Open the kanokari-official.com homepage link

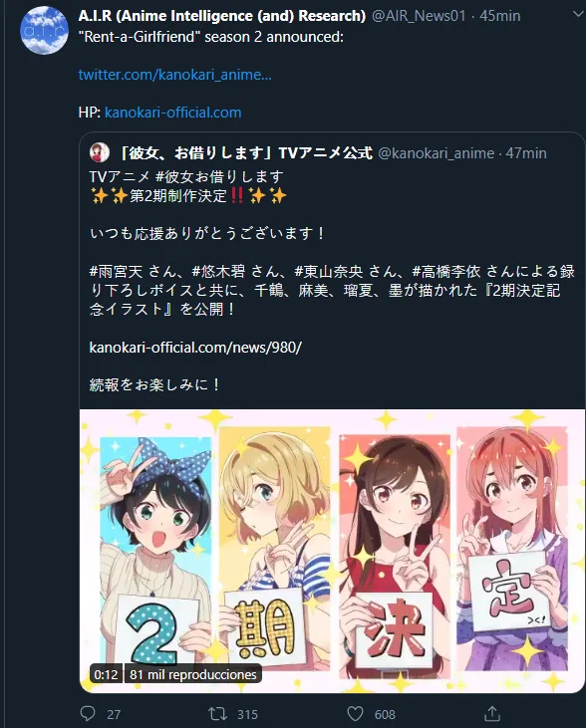(x=172, y=113)
